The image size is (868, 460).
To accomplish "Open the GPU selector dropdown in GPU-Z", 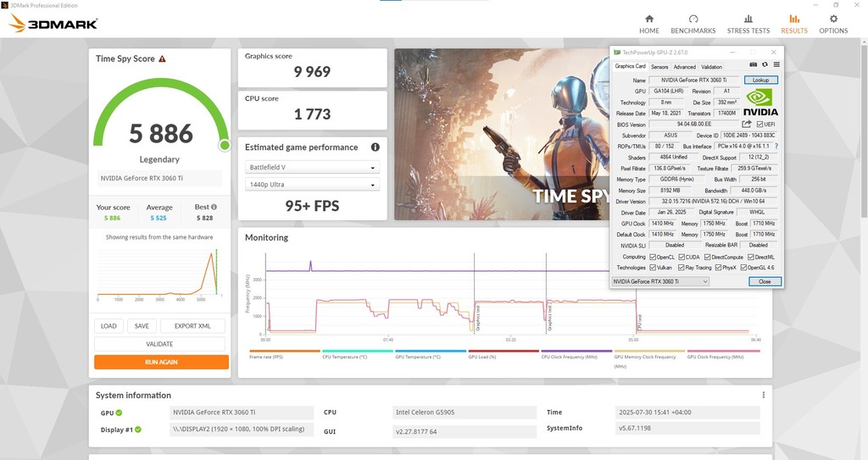I will pyautogui.click(x=659, y=281).
